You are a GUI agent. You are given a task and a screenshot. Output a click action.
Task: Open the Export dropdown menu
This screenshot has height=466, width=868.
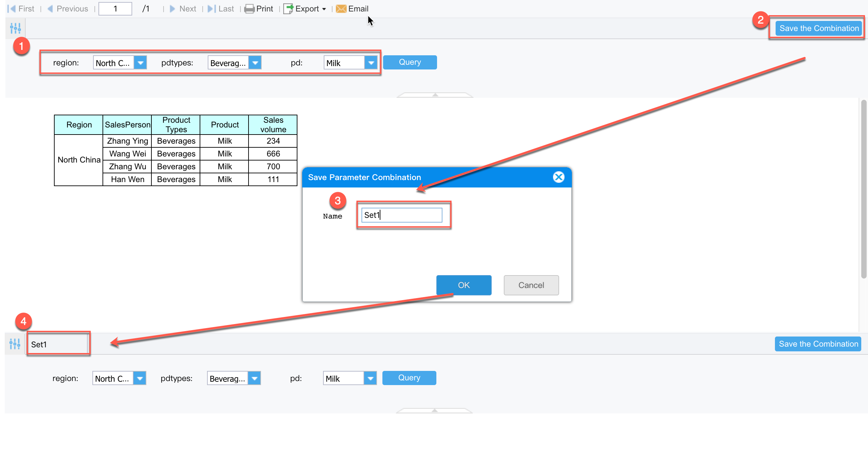(305, 9)
